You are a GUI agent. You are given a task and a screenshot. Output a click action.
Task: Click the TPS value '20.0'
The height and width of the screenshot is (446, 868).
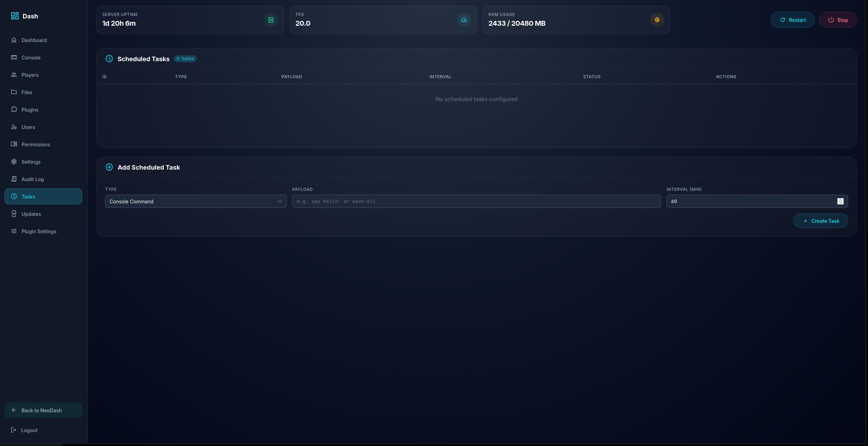[303, 23]
